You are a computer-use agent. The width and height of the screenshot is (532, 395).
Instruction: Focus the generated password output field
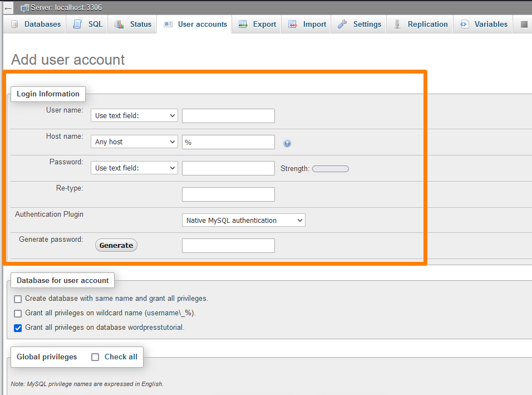coord(228,246)
